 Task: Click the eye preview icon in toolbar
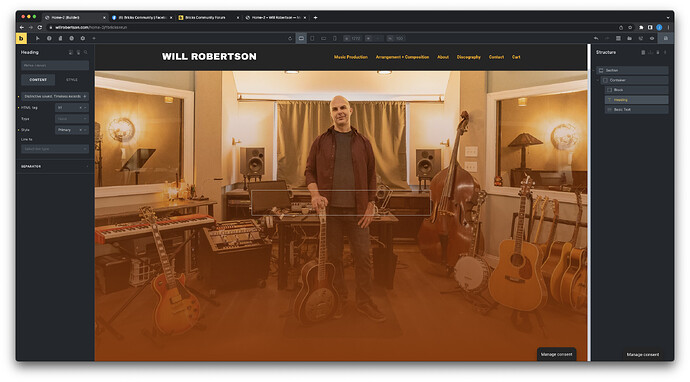pos(652,38)
